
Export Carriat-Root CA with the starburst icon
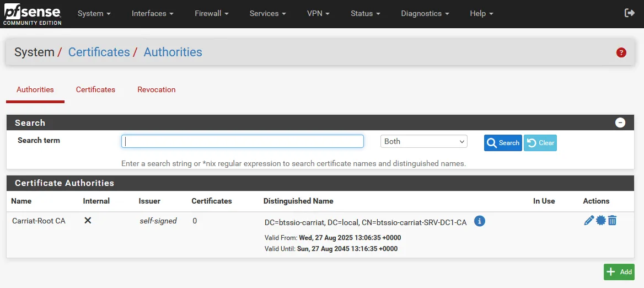(x=601, y=221)
